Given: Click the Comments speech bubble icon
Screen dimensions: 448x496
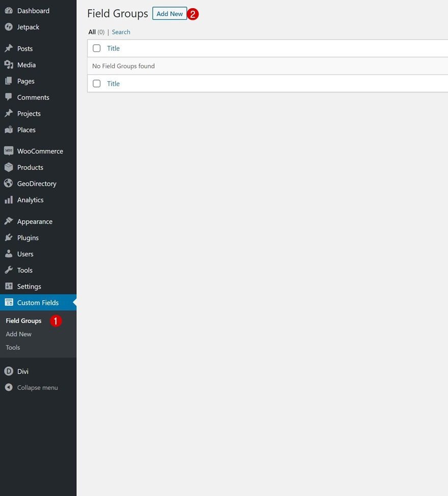Looking at the screenshot, I should click(x=9, y=97).
